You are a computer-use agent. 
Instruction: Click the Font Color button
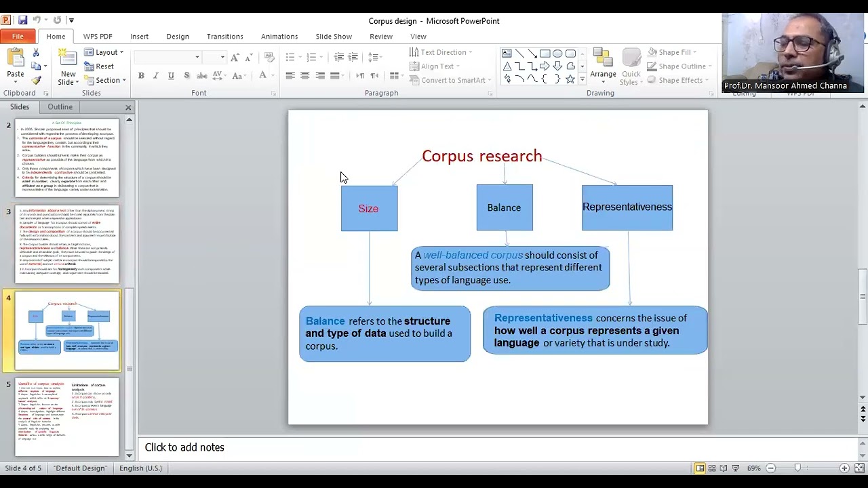(264, 76)
